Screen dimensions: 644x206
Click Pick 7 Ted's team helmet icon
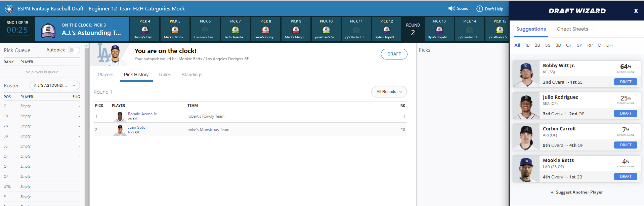click(x=235, y=30)
